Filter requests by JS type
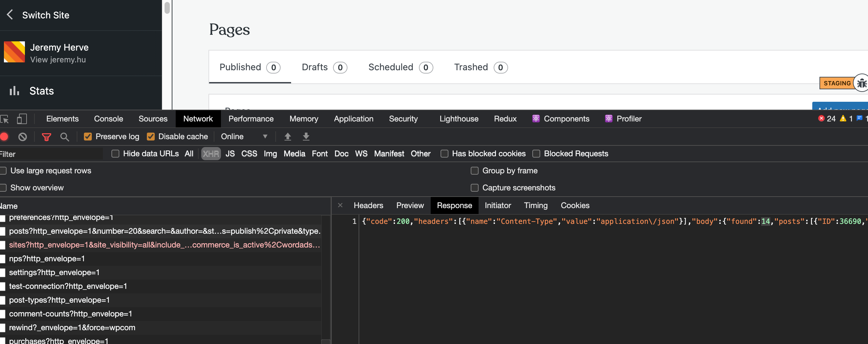This screenshot has width=868, height=344. 230,153
